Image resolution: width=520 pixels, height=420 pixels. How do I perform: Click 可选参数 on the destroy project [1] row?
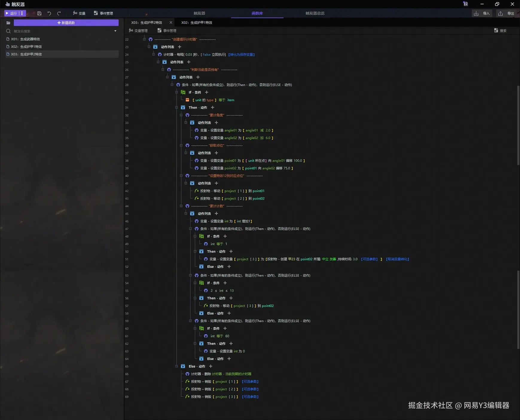(250, 381)
